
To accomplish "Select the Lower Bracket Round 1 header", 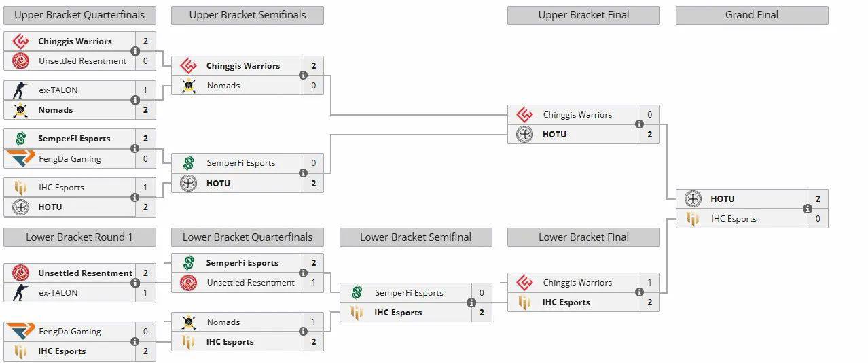I will pos(79,237).
